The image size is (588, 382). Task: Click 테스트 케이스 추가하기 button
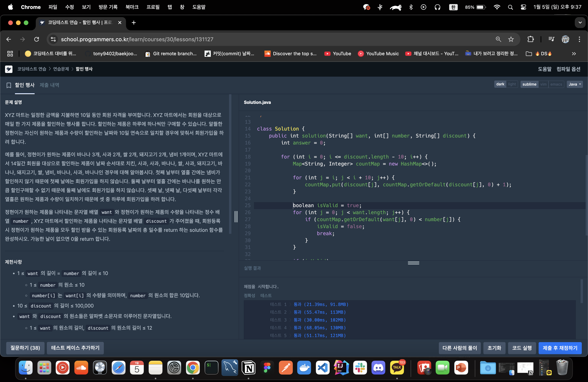click(x=75, y=348)
